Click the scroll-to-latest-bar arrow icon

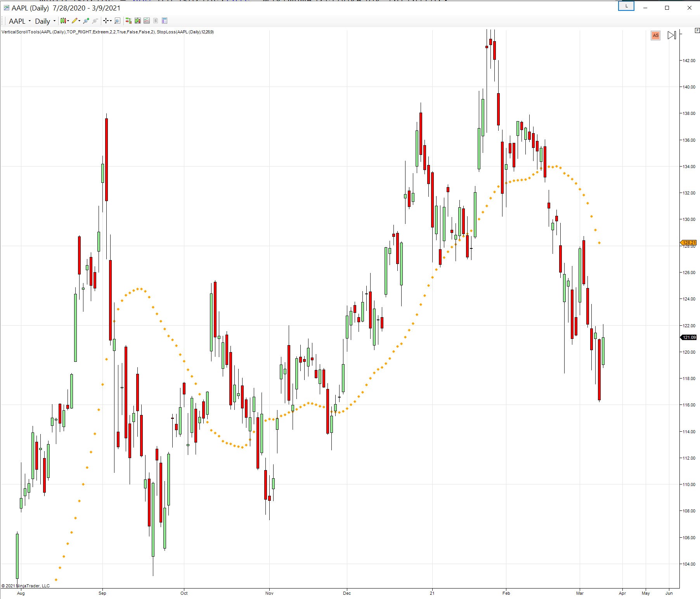tap(672, 35)
